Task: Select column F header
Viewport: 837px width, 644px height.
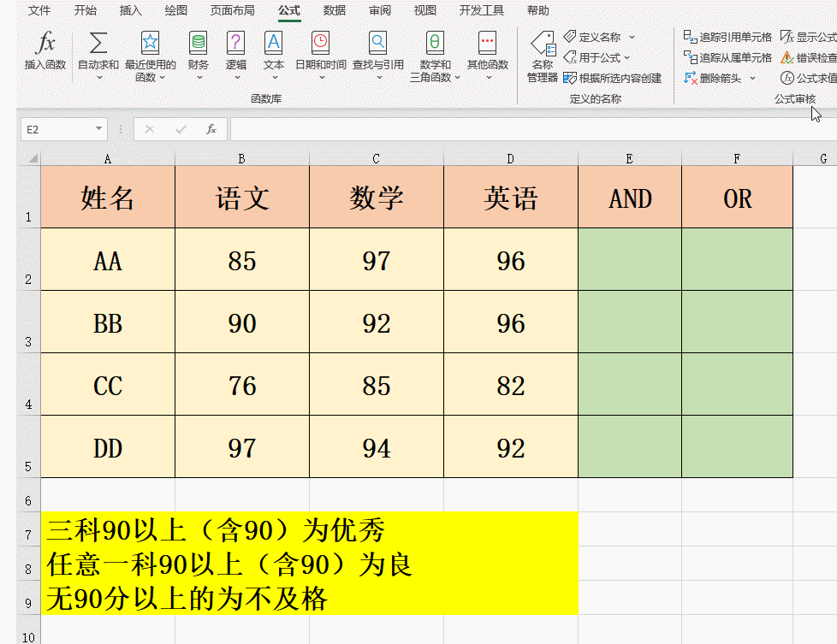Action: [737, 158]
